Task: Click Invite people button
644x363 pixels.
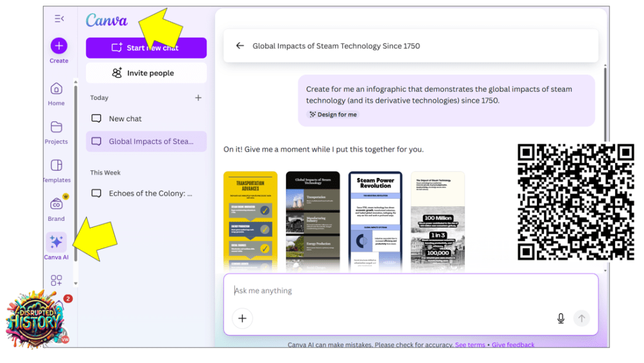Action: (x=146, y=73)
